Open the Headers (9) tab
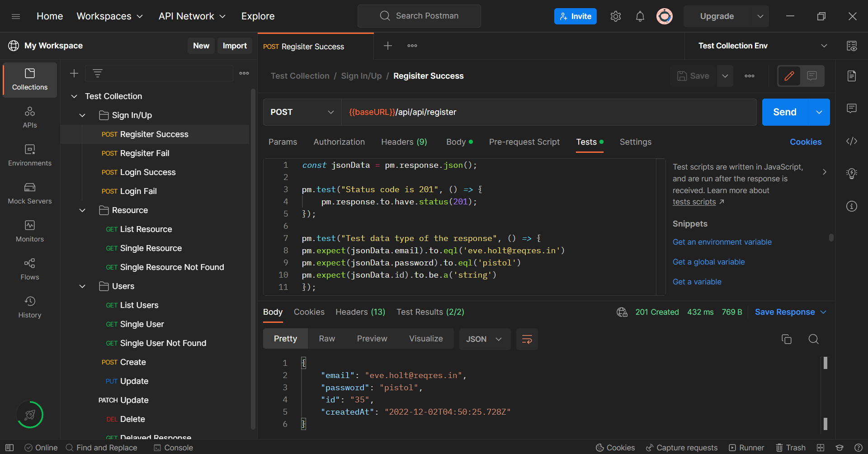This screenshot has height=454, width=868. pos(404,142)
